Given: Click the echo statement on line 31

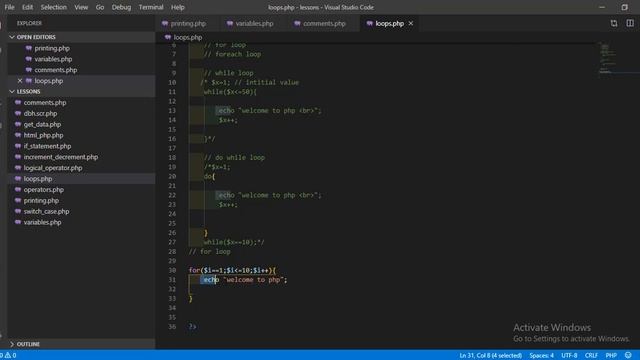Looking at the screenshot, I should pos(245,280).
